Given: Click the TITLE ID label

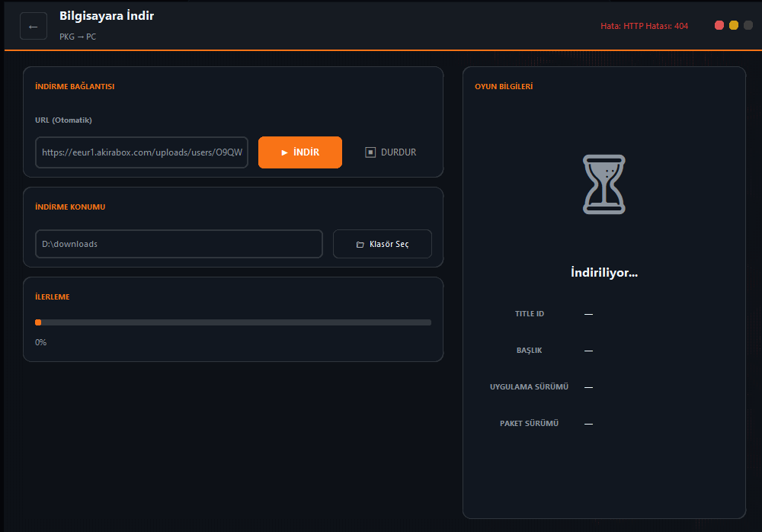Looking at the screenshot, I should 530,314.
